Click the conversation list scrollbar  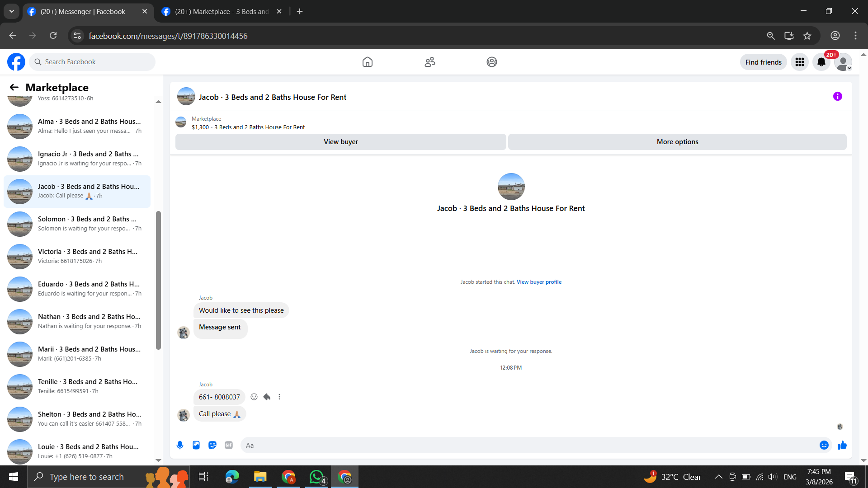point(158,280)
